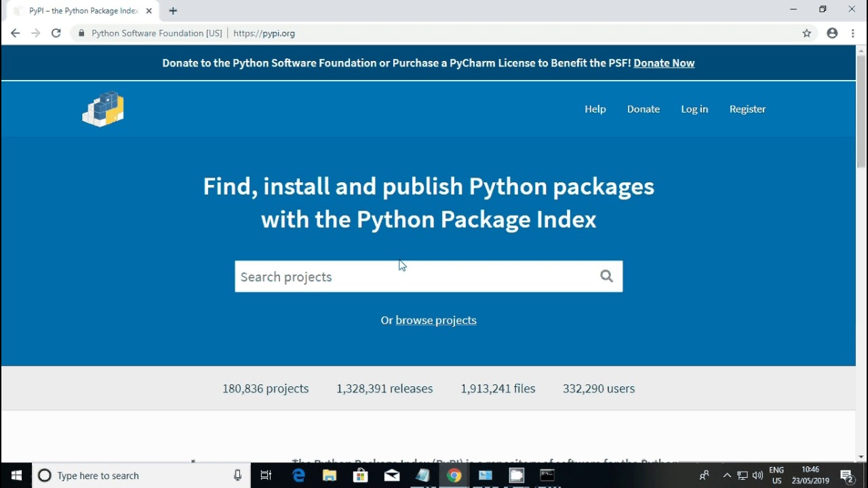The width and height of the screenshot is (868, 488).
Task: Click the 1,913,241 files statistic
Action: click(x=498, y=388)
